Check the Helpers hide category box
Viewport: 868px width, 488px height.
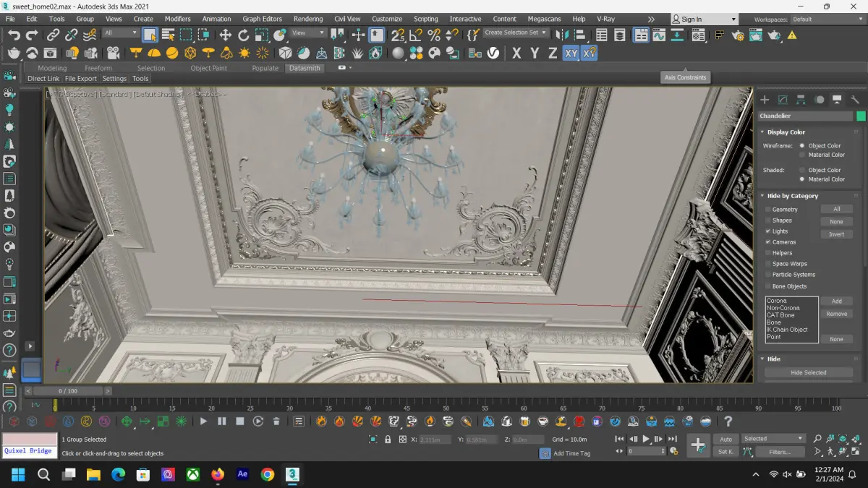[x=768, y=253]
